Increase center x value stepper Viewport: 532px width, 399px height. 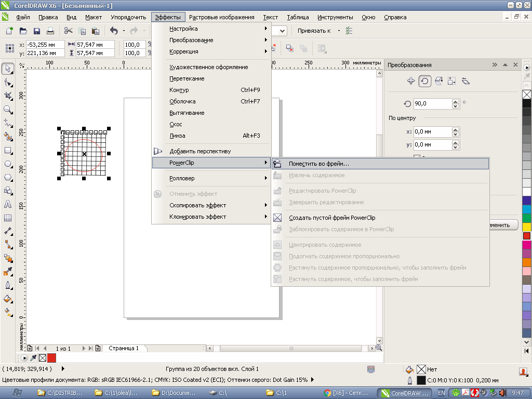coord(456,129)
